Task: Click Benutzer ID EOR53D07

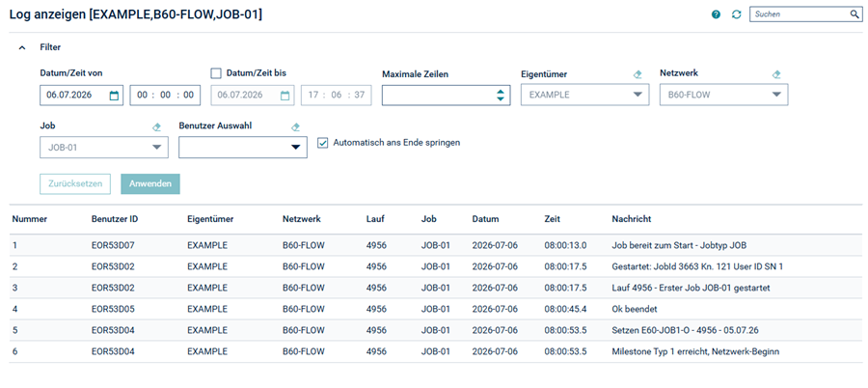Action: click(x=114, y=245)
